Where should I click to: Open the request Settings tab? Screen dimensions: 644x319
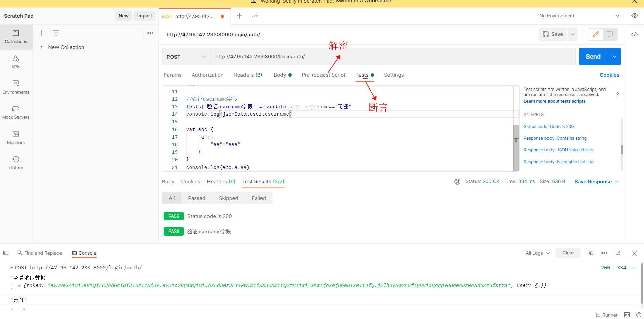(394, 75)
